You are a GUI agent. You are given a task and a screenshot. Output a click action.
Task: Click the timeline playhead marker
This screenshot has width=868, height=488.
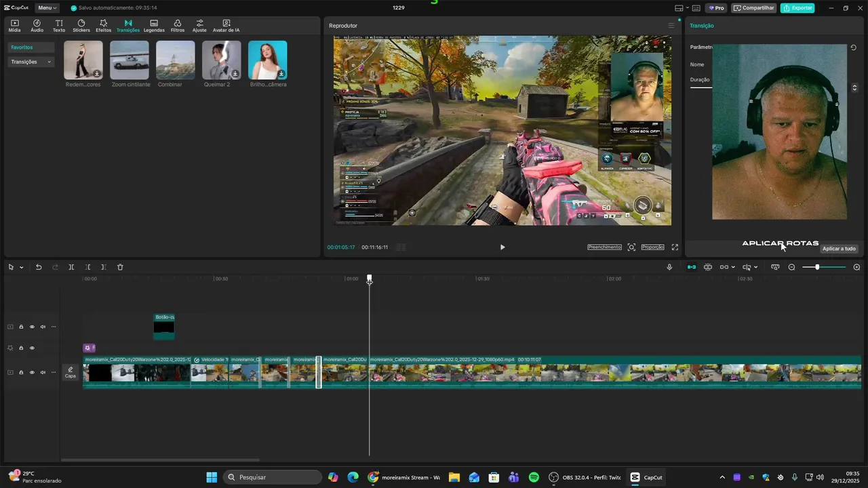(370, 279)
